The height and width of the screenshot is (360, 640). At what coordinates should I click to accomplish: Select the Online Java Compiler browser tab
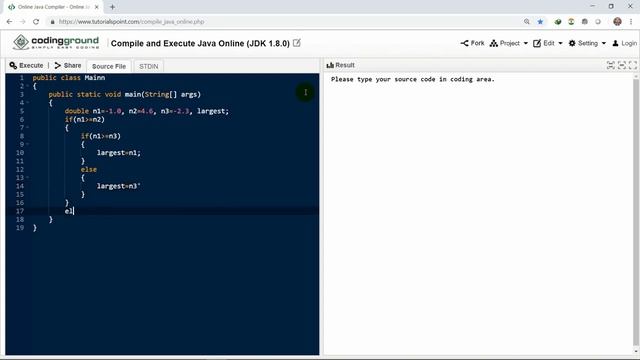pyautogui.click(x=53, y=7)
